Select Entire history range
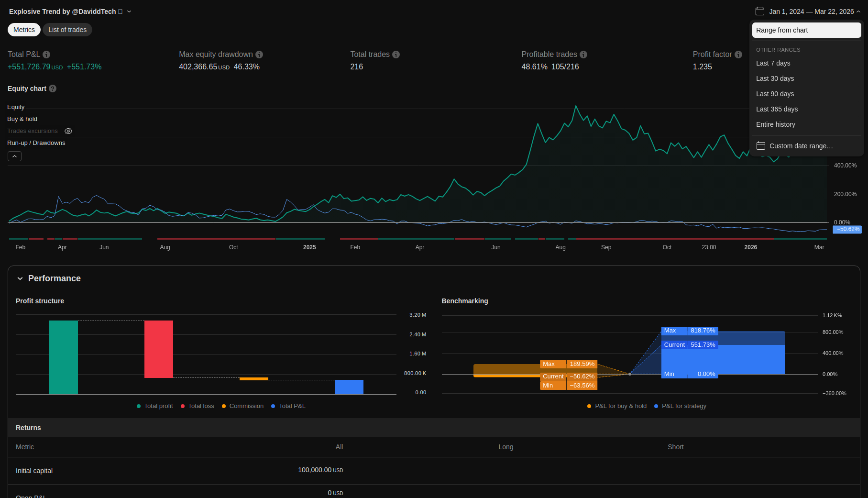This screenshot has width=868, height=498. click(775, 124)
